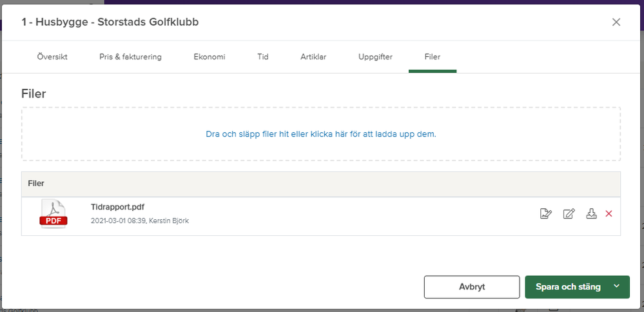Select the Tid tab
This screenshot has width=644, height=312.
[263, 57]
